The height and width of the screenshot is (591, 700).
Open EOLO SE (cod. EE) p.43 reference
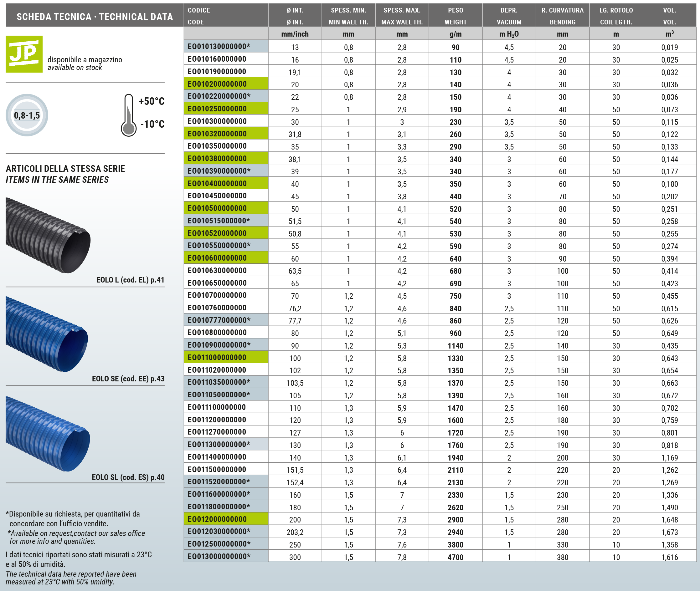128,379
